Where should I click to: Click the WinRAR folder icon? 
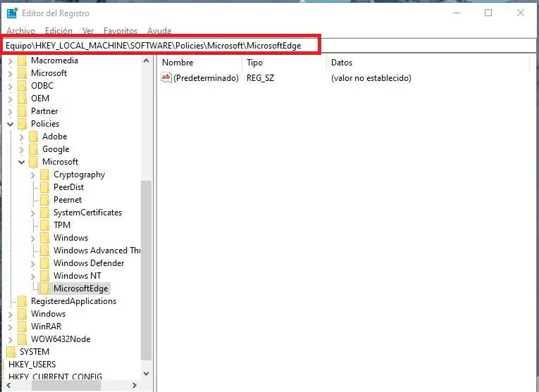[22, 327]
